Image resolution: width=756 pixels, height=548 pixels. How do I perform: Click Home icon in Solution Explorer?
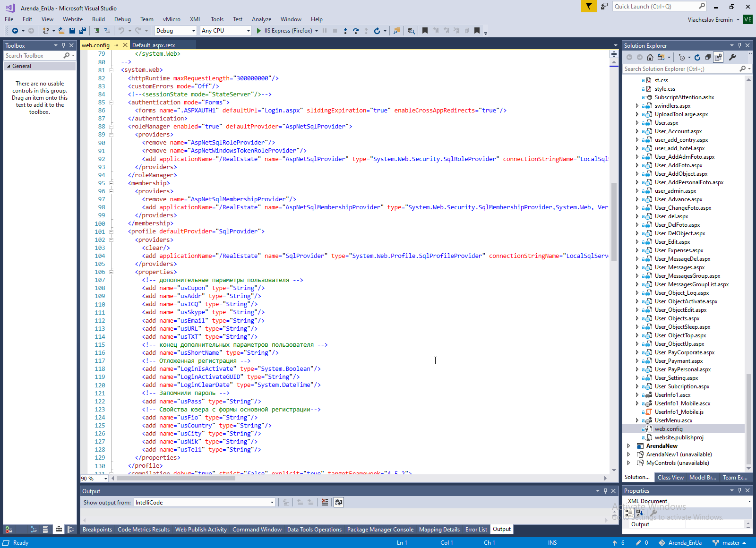650,57
